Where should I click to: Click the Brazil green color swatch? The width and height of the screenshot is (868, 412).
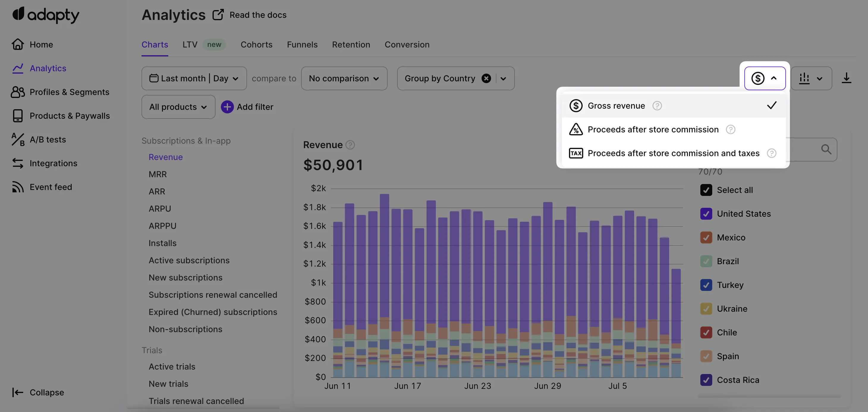coord(706,261)
